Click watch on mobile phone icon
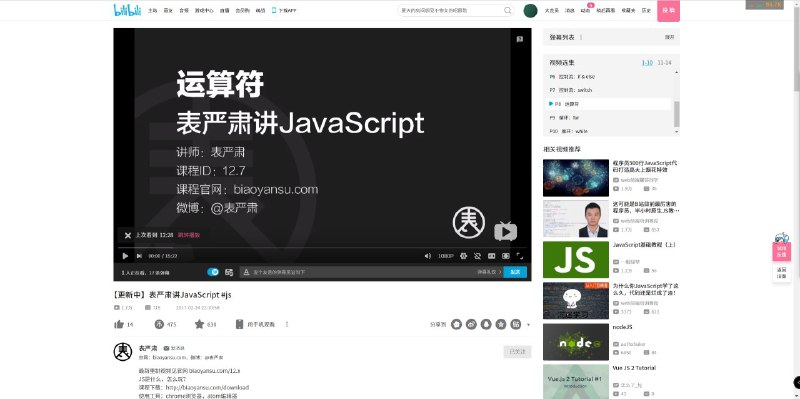This screenshot has height=399, width=800. (239, 324)
